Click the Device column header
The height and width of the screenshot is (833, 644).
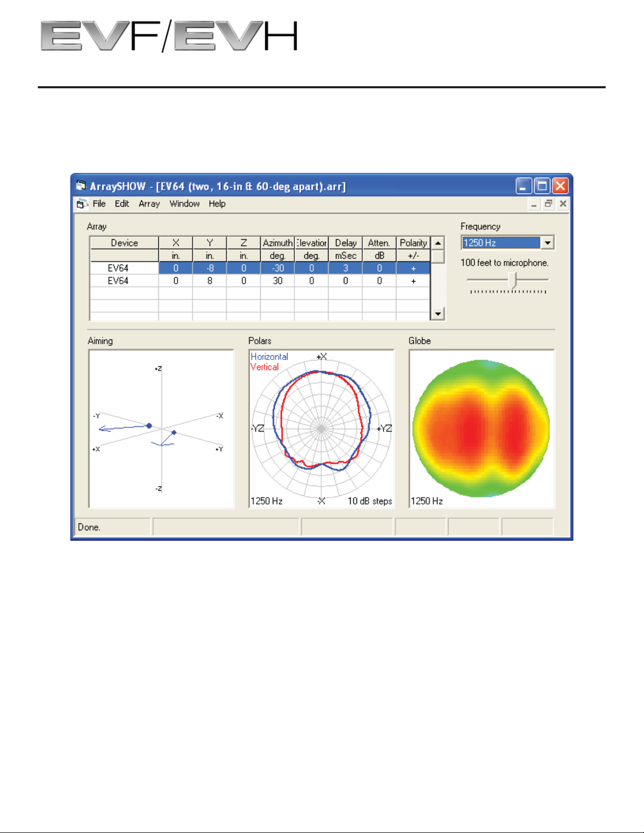(x=125, y=243)
